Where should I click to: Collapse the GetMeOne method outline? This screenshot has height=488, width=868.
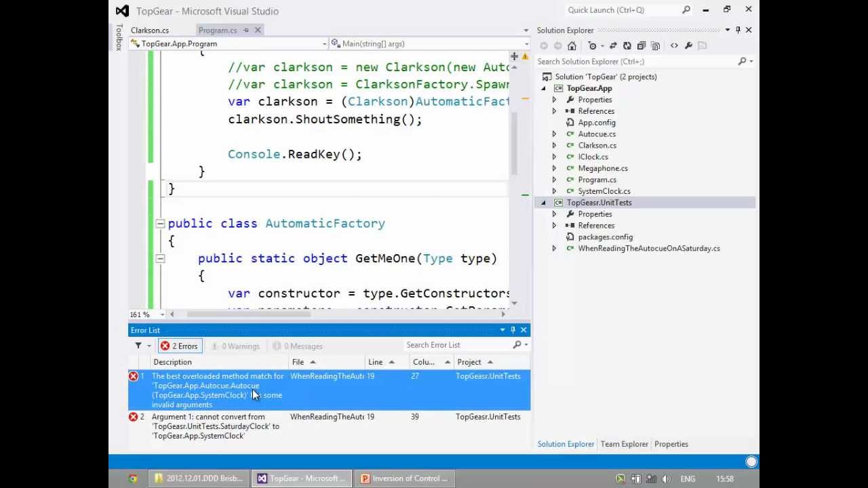tap(160, 258)
